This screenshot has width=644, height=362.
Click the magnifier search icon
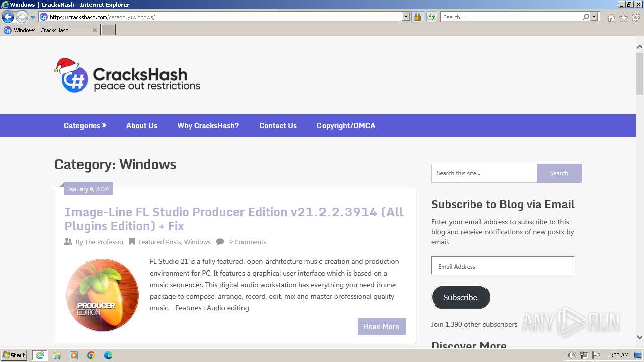[x=586, y=17]
